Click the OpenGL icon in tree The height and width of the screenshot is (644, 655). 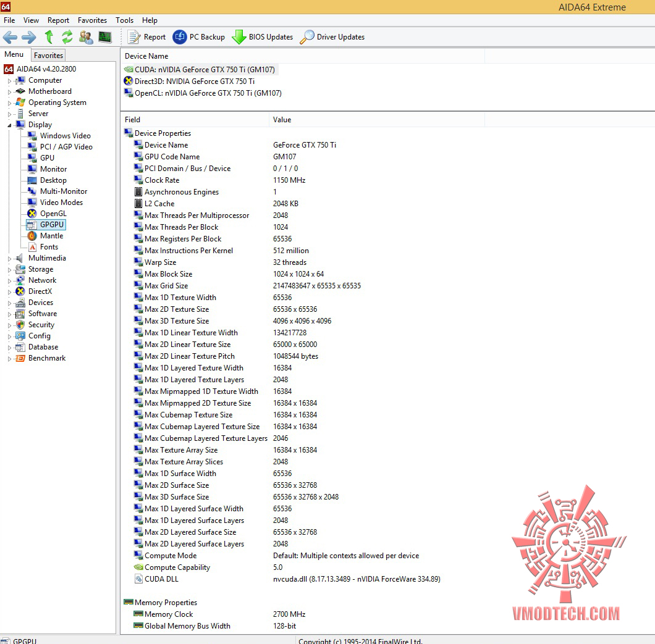pos(32,214)
